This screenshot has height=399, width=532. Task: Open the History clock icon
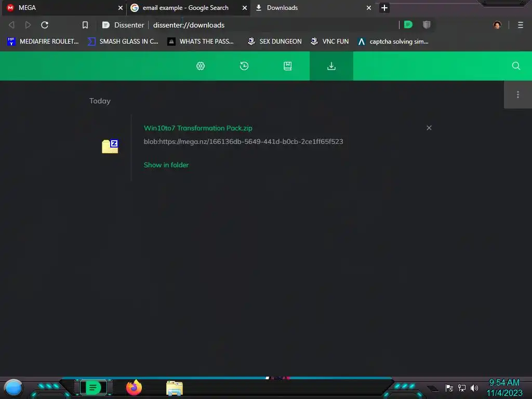tap(244, 66)
